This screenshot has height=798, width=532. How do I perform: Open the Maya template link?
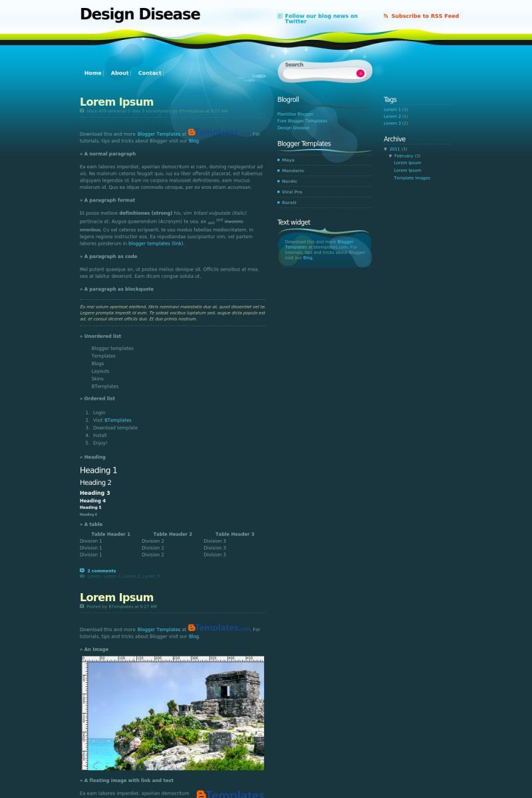[x=288, y=160]
